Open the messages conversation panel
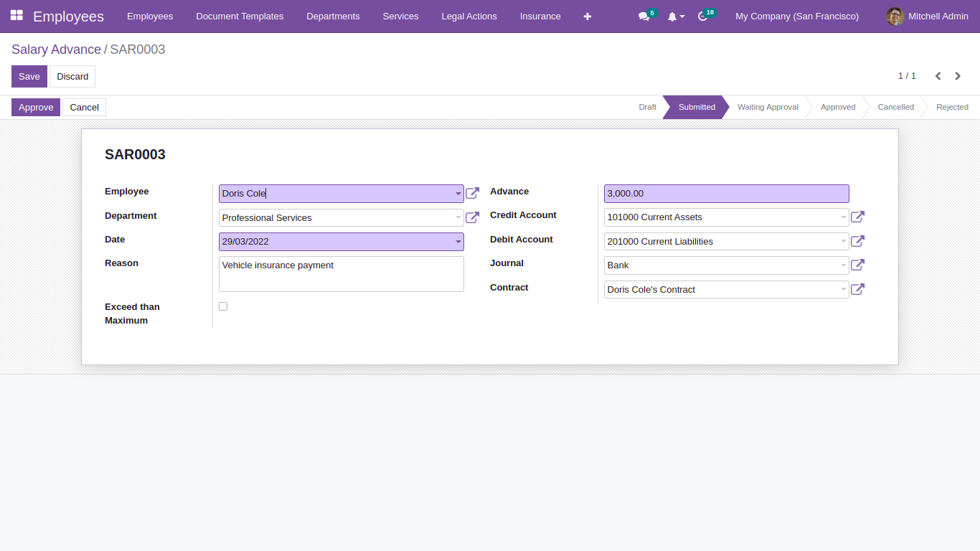The height and width of the screenshot is (551, 980). (x=643, y=16)
